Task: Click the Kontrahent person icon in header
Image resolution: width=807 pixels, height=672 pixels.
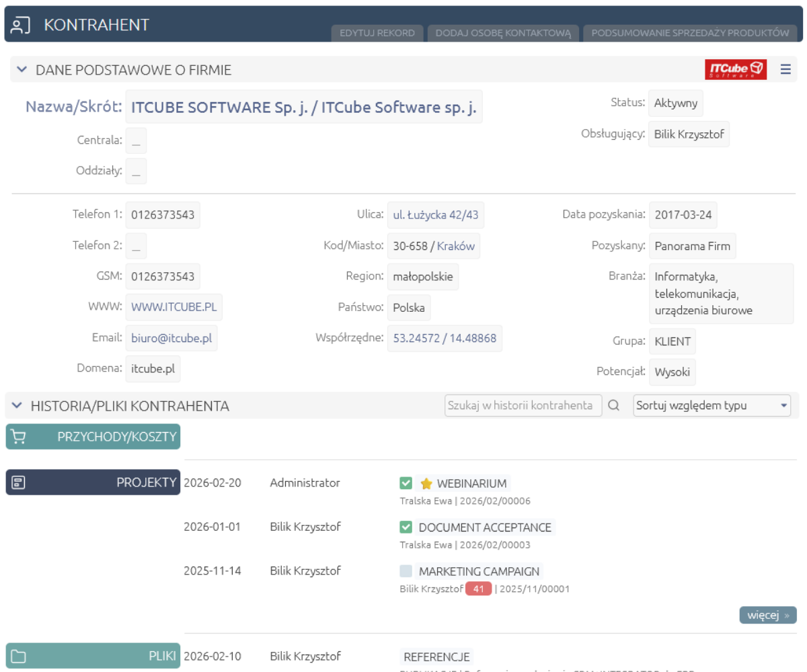Action: [20, 25]
